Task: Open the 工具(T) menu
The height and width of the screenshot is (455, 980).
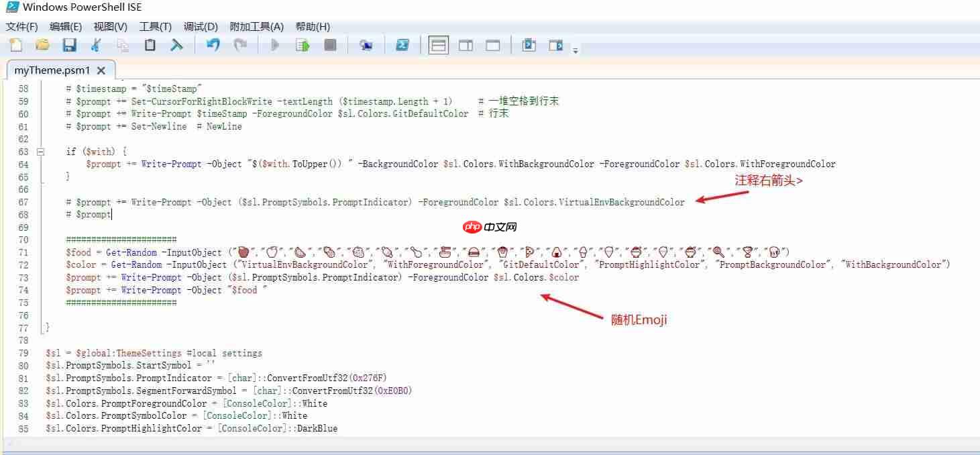Action: (x=156, y=27)
